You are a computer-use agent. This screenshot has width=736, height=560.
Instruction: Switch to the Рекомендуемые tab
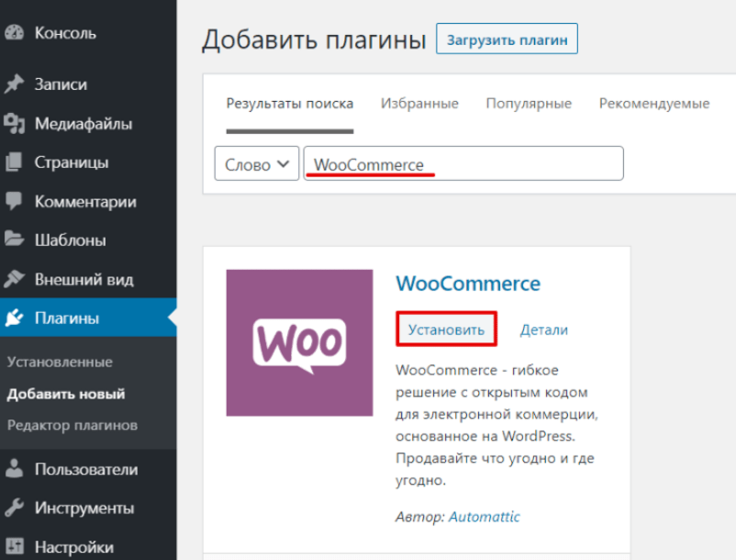click(654, 103)
